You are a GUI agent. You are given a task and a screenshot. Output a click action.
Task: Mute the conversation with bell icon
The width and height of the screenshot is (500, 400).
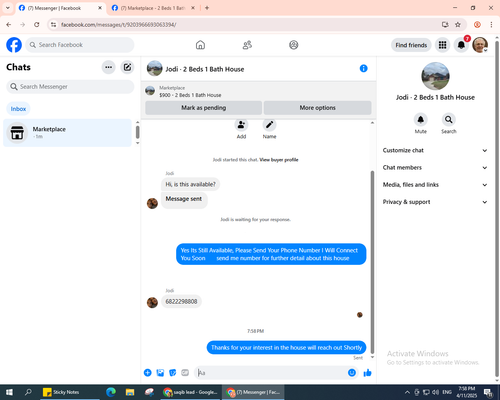421,119
